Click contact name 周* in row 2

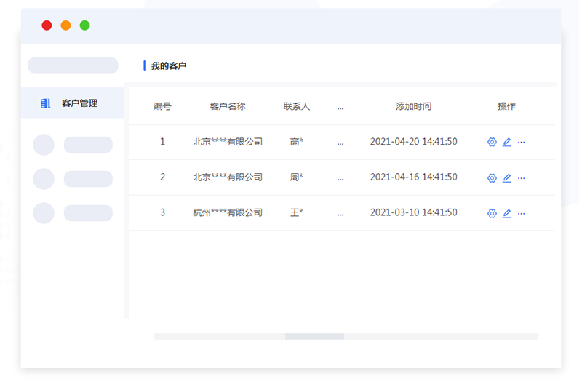pos(296,177)
